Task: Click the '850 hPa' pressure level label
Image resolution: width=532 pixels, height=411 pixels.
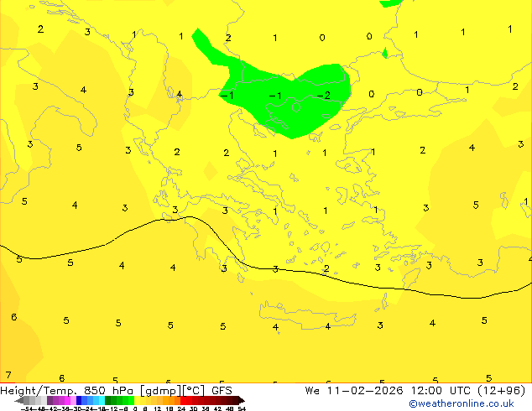Action: (108, 391)
